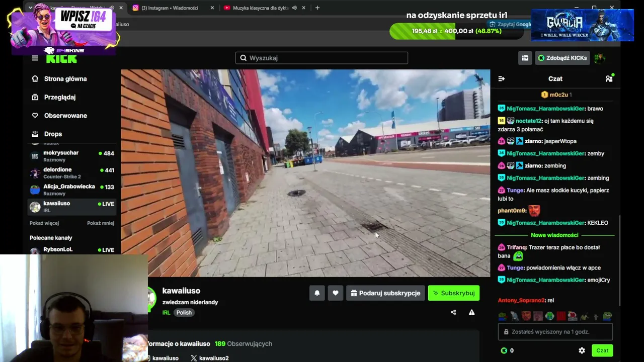Toggle notifications bell for kawaiiuso

317,293
